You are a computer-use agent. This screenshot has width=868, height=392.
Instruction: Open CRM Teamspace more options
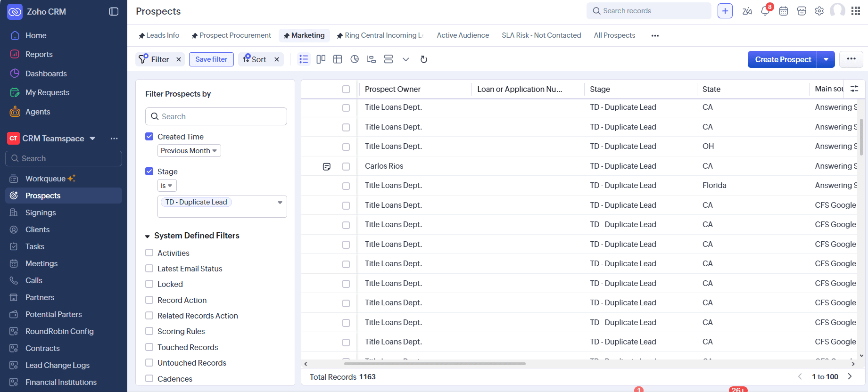[114, 139]
